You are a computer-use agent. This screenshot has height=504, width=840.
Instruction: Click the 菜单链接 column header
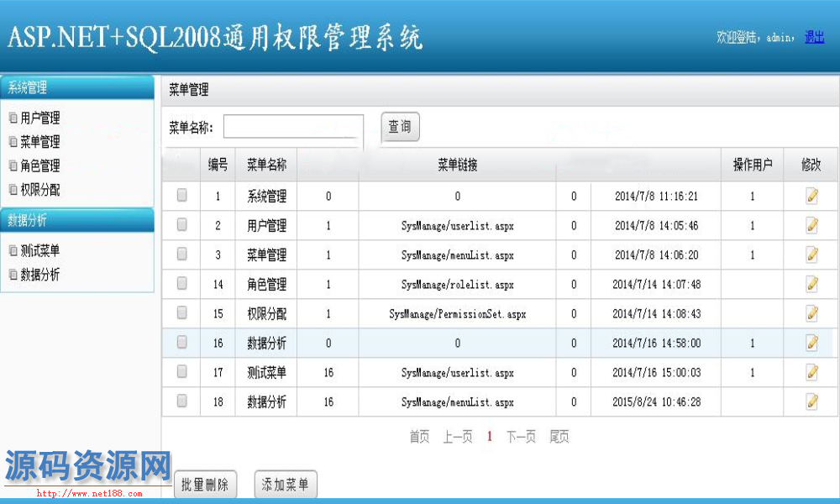click(458, 165)
